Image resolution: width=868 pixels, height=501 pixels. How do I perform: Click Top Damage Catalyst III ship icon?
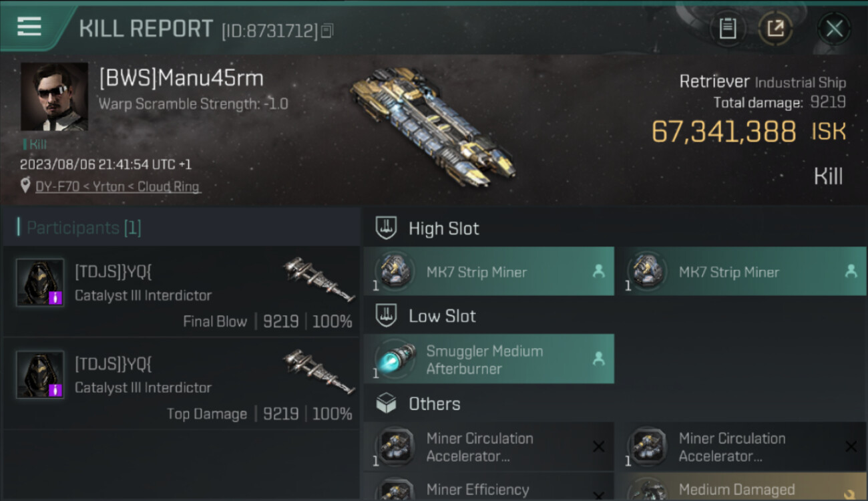[x=319, y=370]
